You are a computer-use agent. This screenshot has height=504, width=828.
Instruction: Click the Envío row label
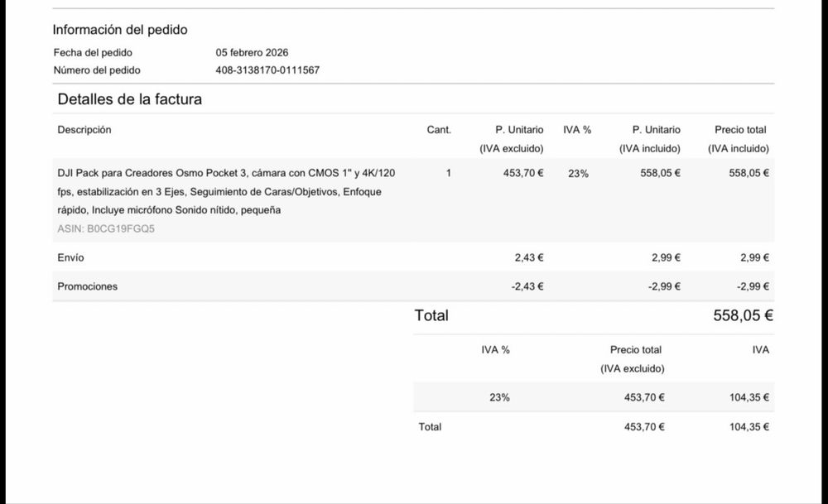pyautogui.click(x=70, y=257)
